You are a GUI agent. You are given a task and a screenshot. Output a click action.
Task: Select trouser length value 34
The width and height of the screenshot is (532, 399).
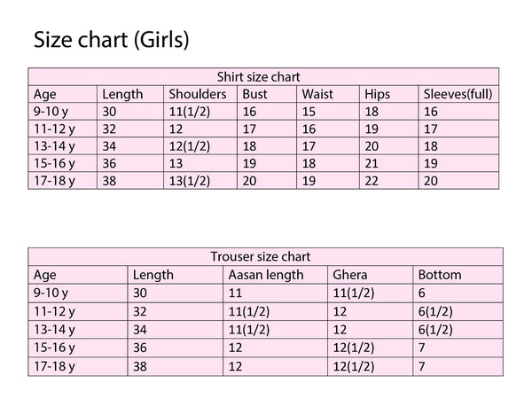[x=140, y=330]
